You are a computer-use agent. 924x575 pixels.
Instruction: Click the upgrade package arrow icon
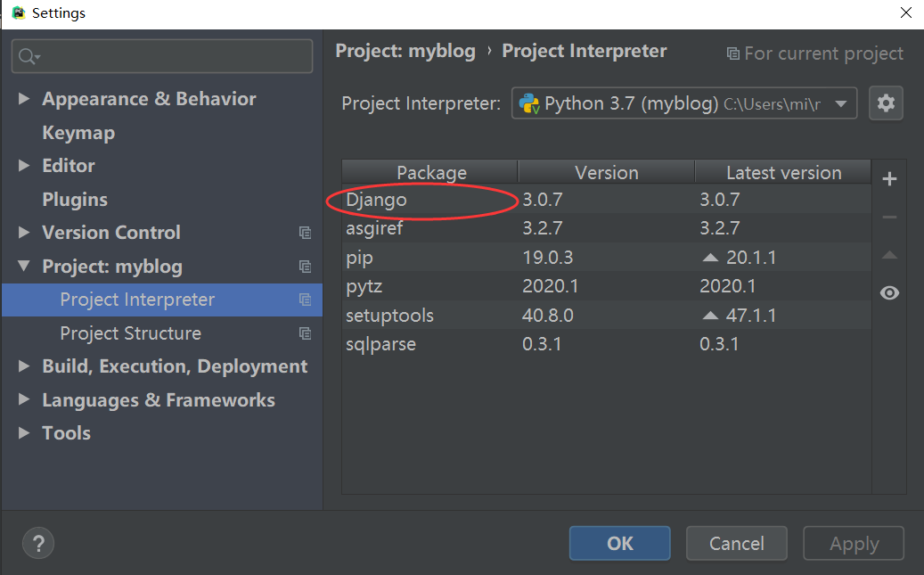(888, 256)
